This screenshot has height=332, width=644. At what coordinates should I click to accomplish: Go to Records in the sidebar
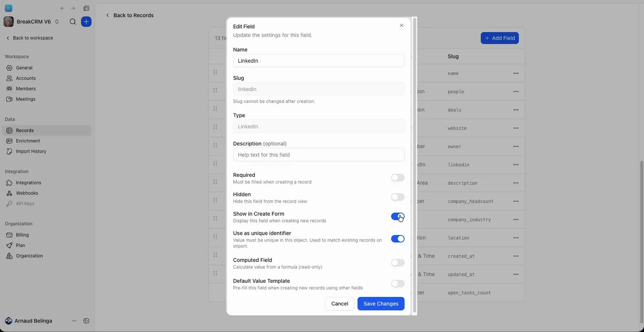pos(47,131)
